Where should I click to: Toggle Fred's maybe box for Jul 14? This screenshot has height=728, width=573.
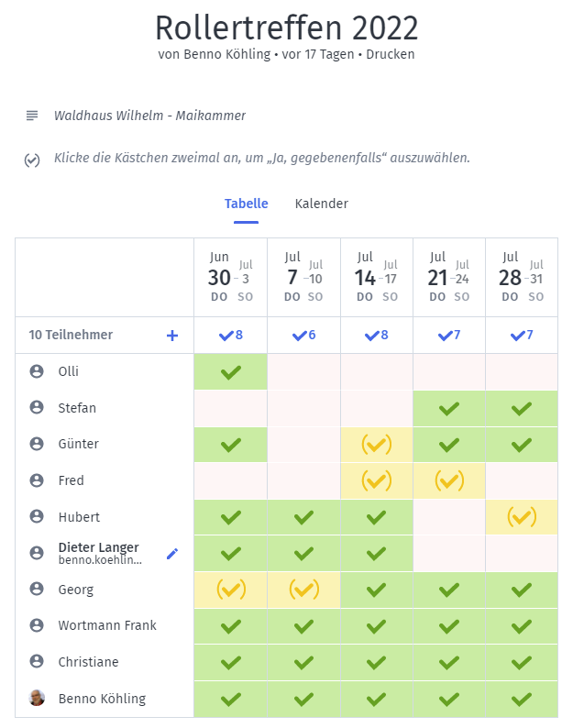coord(376,480)
